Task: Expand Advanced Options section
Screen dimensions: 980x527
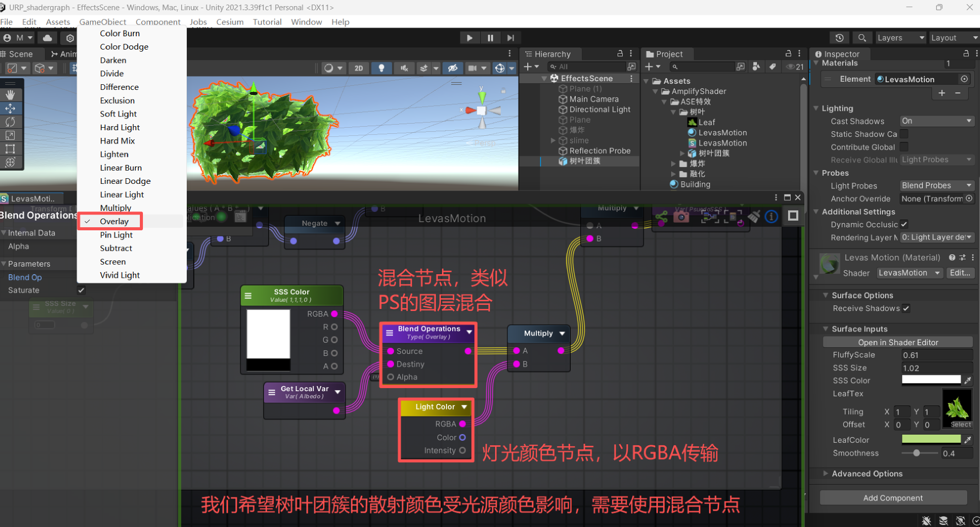Action: point(825,473)
